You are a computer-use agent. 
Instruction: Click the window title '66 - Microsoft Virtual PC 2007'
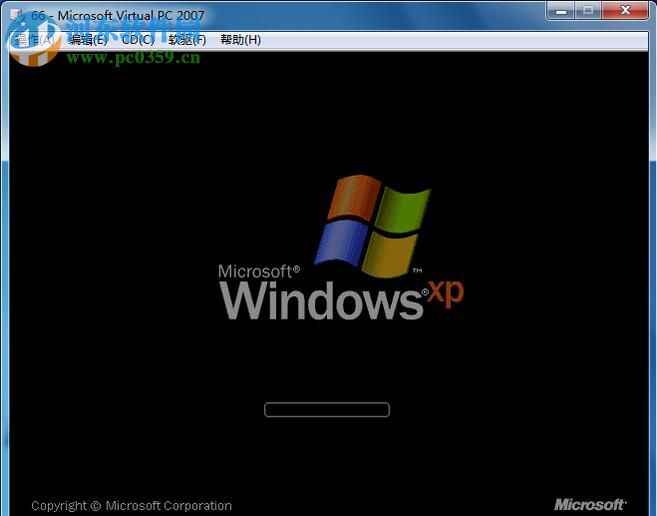tap(118, 16)
